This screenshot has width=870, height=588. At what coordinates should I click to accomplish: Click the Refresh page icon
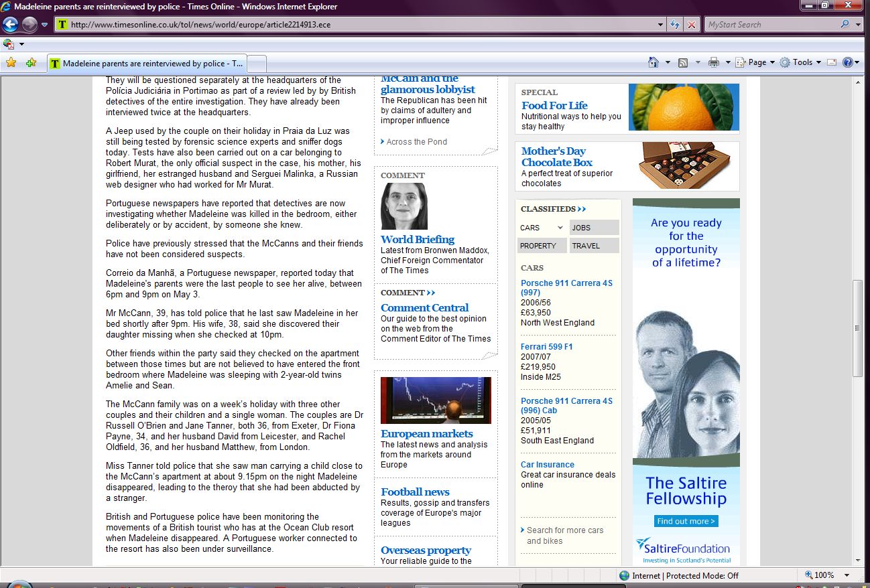pyautogui.click(x=676, y=25)
